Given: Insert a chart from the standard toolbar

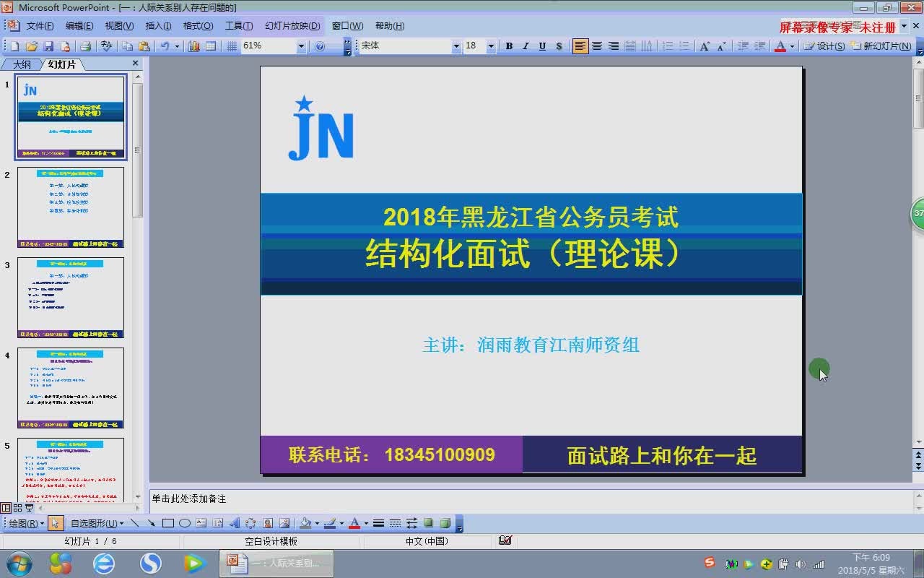Looking at the screenshot, I should (x=194, y=46).
